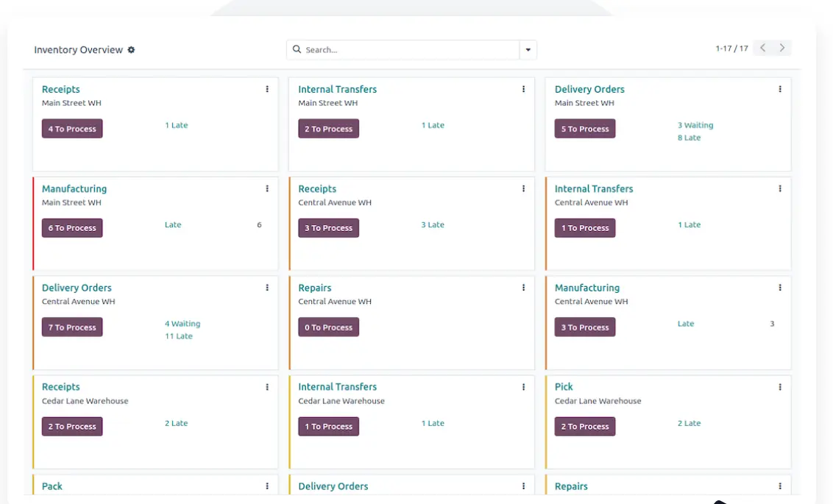This screenshot has height=504, width=833.
Task: Open kebab menu on Central Avenue Internal Transfers
Action: point(780,188)
